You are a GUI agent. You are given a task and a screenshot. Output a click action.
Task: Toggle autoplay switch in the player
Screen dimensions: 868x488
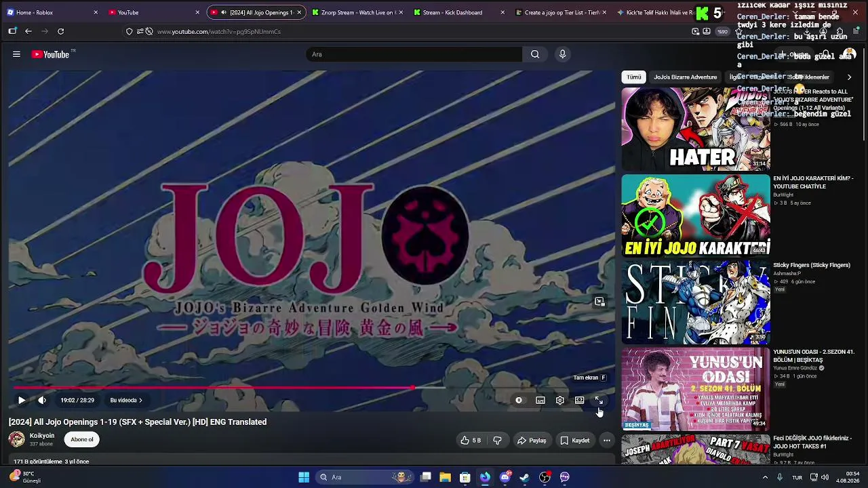pyautogui.click(x=519, y=401)
